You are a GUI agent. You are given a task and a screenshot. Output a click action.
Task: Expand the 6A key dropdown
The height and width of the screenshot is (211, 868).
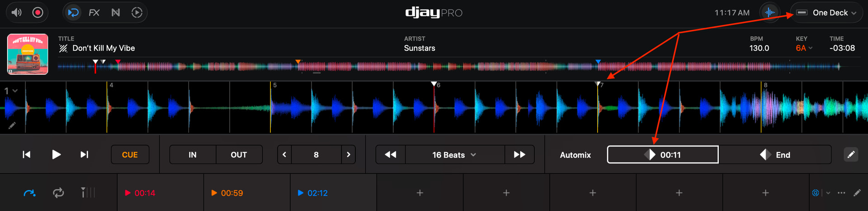point(804,48)
